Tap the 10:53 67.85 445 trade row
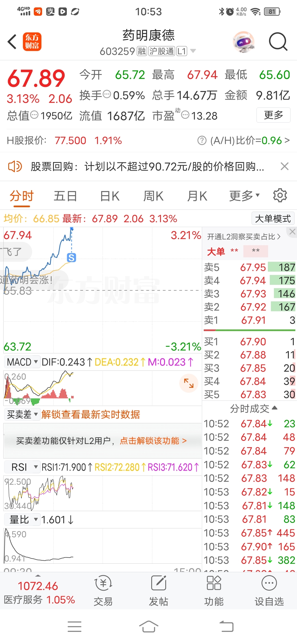The height and width of the screenshot is (644, 297). 249,533
